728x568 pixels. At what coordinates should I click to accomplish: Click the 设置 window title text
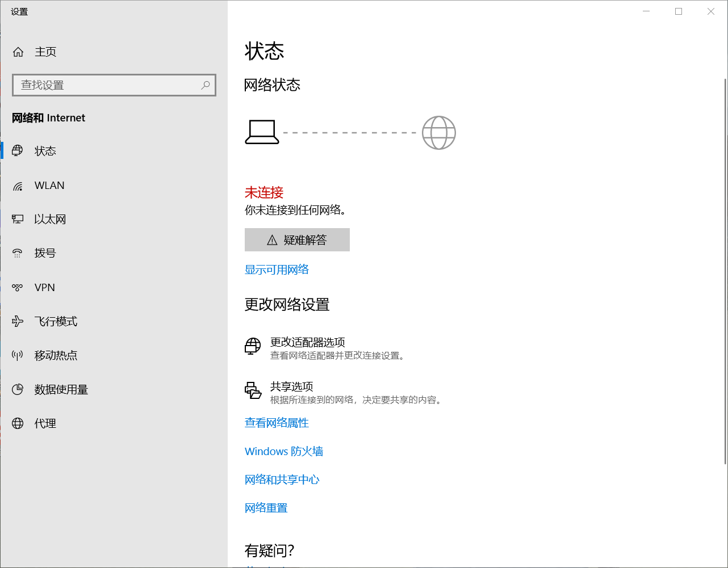19,11
